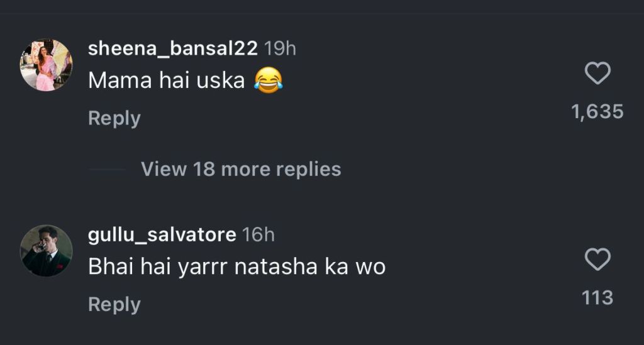Click the 19h timestamp

coord(280,49)
